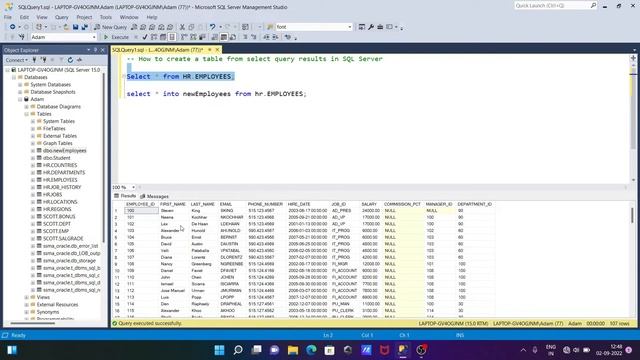Refresh the Object Explorer tree
This screenshot has height=360, width=640.
coord(70,60)
